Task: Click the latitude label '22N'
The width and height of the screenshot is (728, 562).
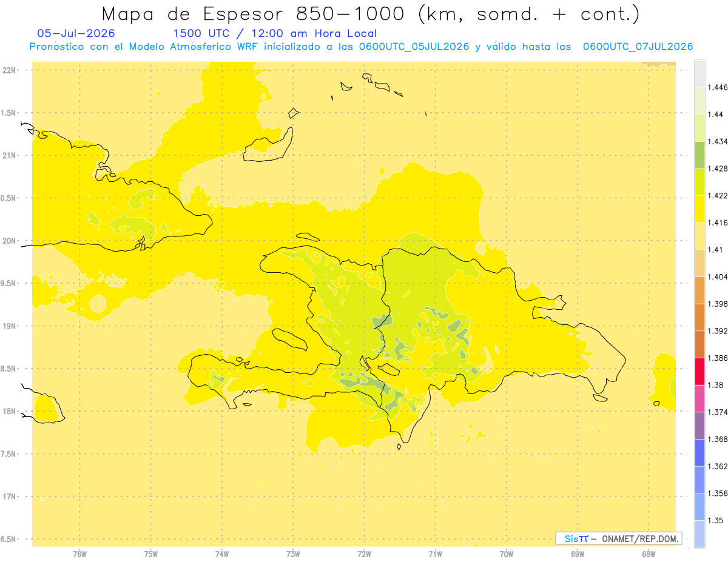Action: point(9,70)
